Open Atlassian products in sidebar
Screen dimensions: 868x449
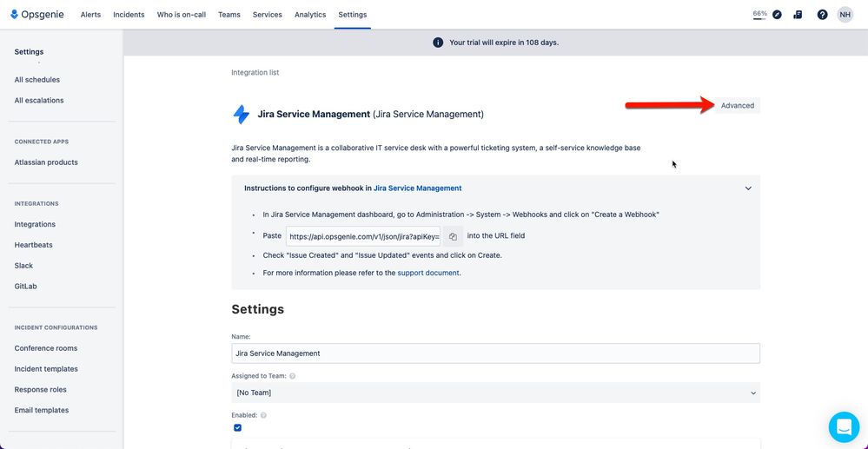(46, 162)
